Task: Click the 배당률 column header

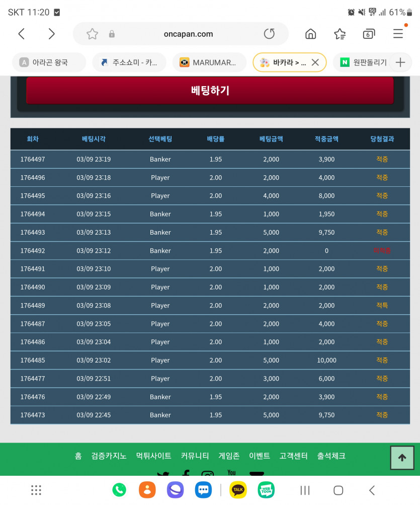Action: [x=216, y=139]
